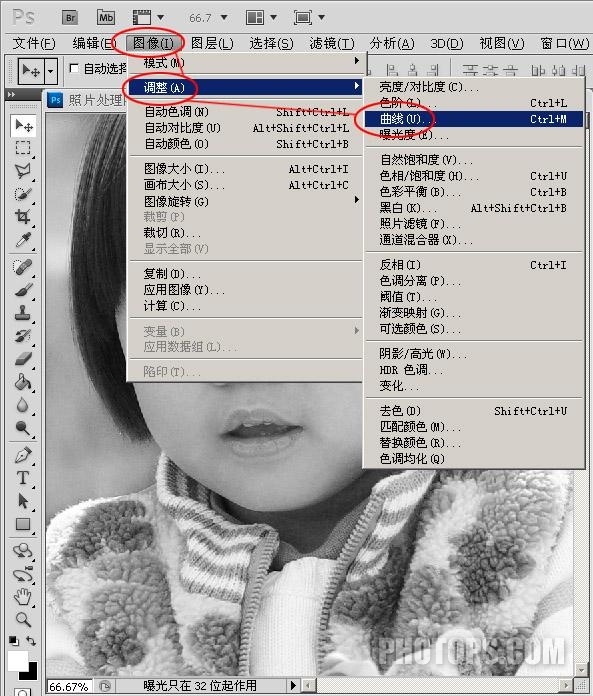Choose the 3D Rotate tool

click(23, 551)
